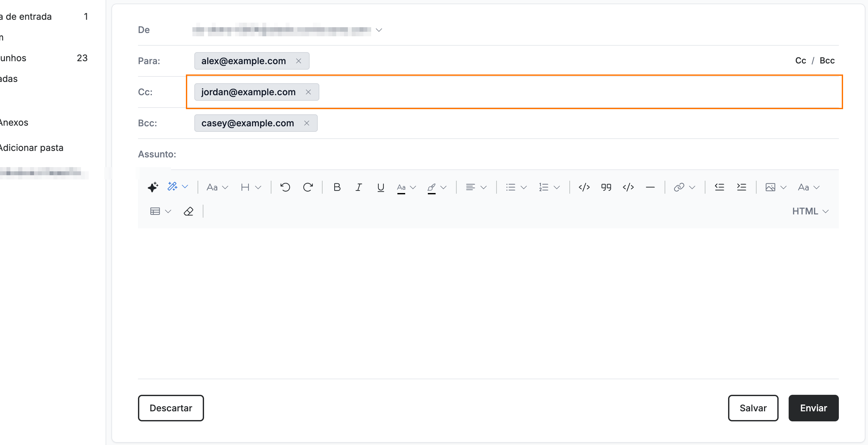Select the casey@example.com chip text
This screenshot has width=868, height=445.
pyautogui.click(x=248, y=123)
